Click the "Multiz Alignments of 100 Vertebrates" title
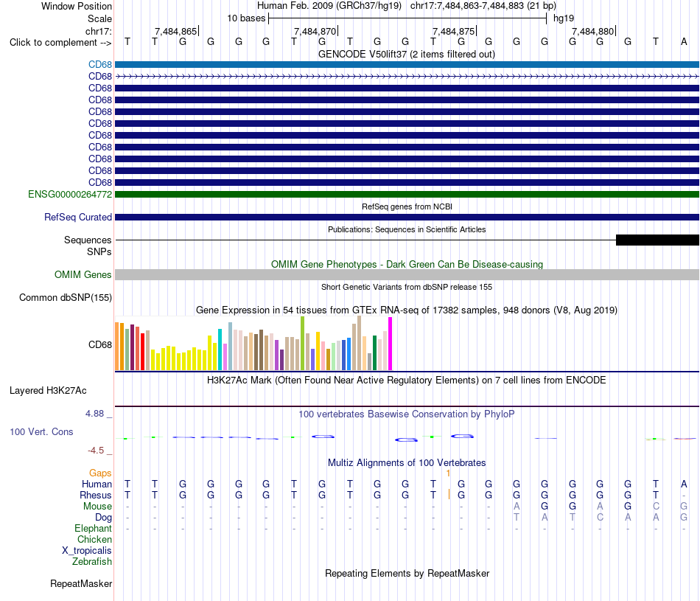Image resolution: width=700 pixels, height=601 pixels. 407,462
